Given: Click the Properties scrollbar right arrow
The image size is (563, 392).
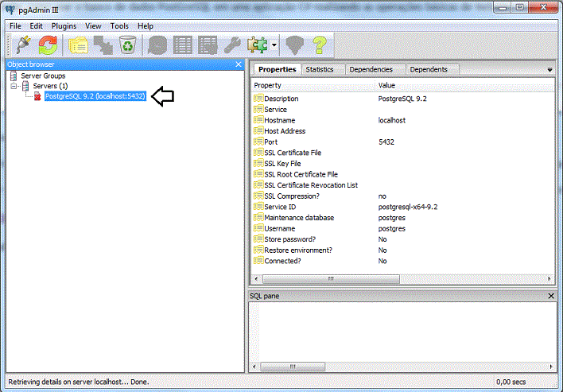Looking at the screenshot, I should click(x=549, y=278).
